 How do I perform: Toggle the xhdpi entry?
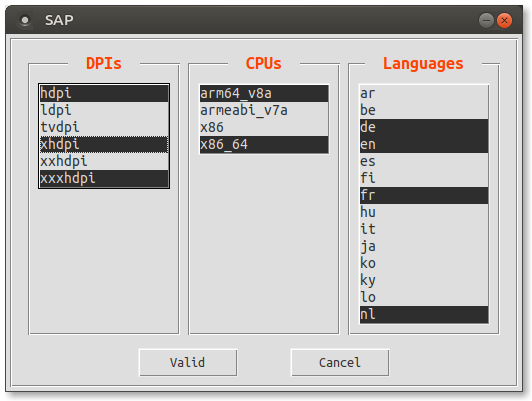tap(104, 145)
